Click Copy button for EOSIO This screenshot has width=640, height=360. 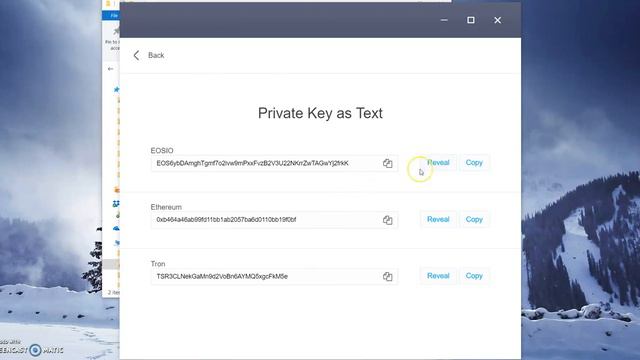[474, 162]
